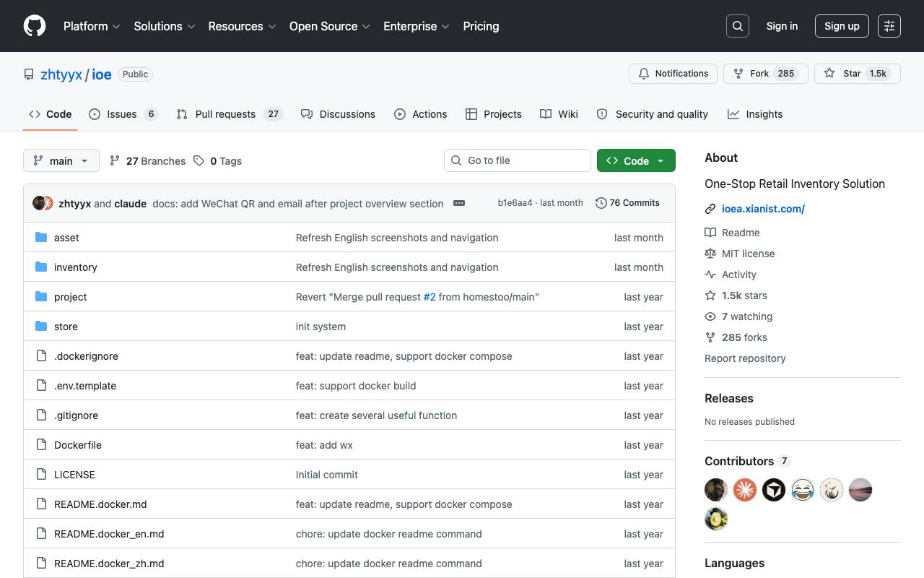Open the Discussions tab
Viewport: 924px width, 578px height.
[x=338, y=114]
